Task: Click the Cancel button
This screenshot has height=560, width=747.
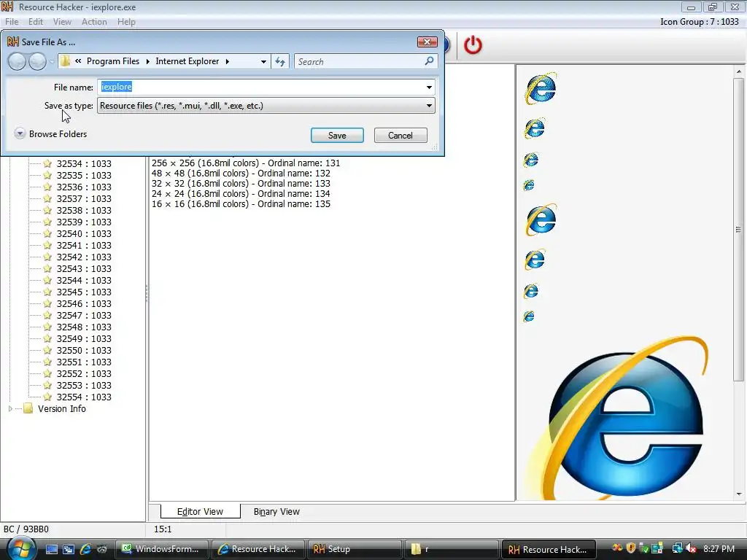Action: coord(400,135)
